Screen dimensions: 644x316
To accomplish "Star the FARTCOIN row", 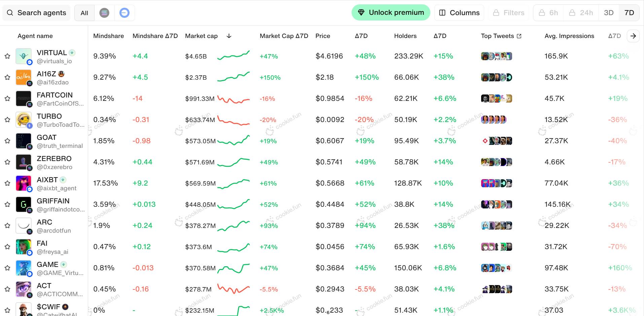I will click(7, 98).
